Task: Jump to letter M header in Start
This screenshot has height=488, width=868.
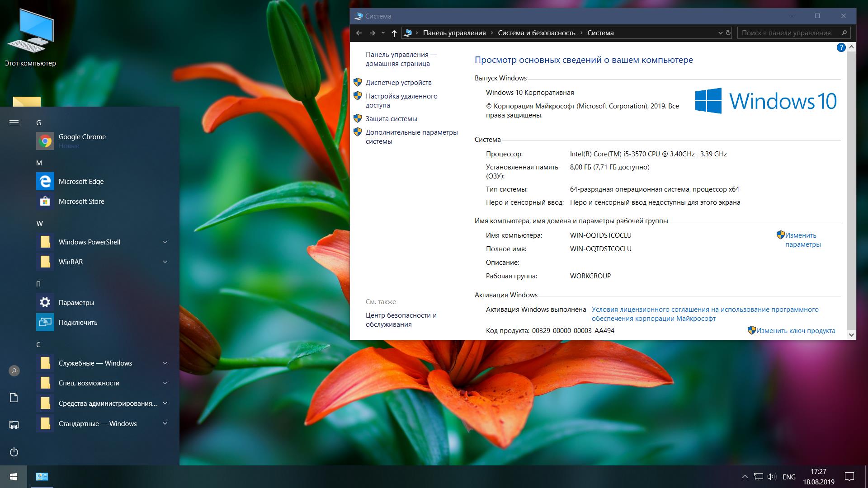Action: [x=39, y=163]
